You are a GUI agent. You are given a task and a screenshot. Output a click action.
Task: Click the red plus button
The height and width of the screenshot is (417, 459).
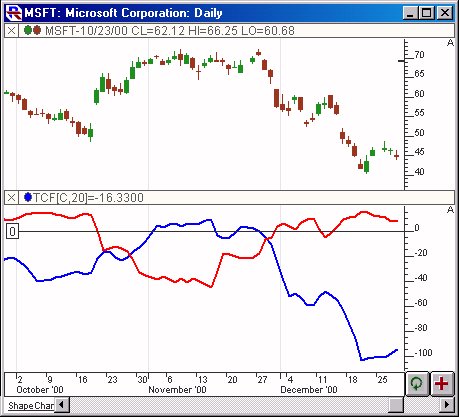tap(442, 384)
